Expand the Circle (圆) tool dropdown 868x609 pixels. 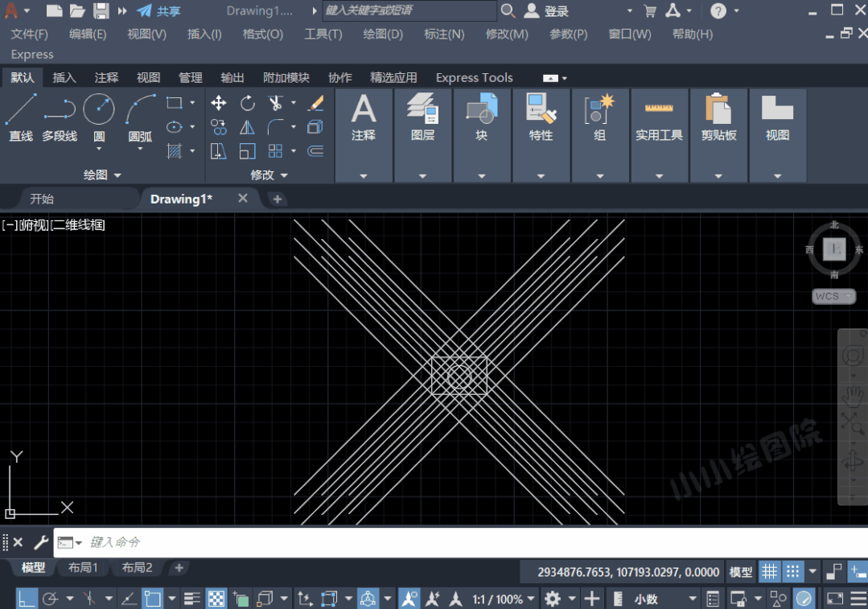click(x=99, y=149)
